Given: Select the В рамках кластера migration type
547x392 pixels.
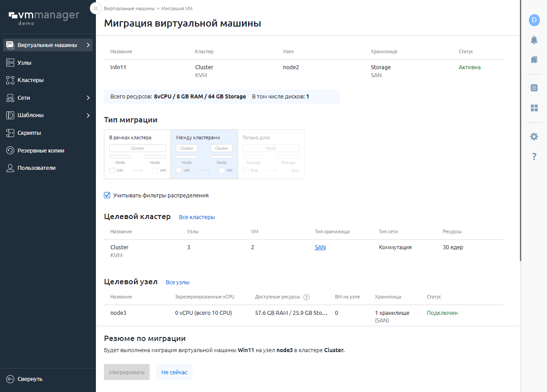Looking at the screenshot, I should tap(138, 154).
